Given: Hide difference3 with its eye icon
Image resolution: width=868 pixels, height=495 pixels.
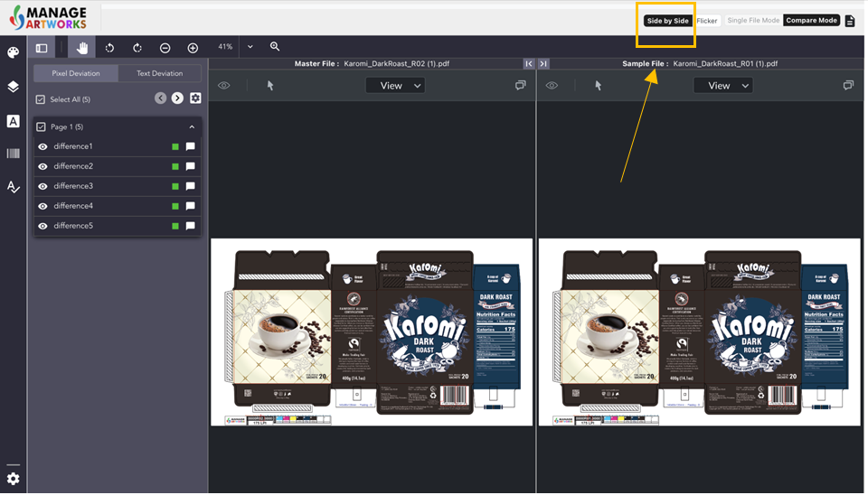Looking at the screenshot, I should click(x=42, y=187).
